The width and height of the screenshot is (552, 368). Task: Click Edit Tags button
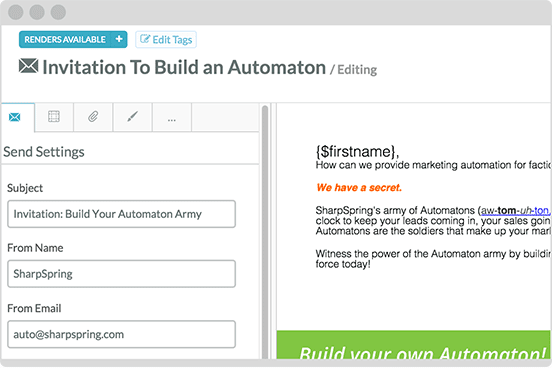166,39
